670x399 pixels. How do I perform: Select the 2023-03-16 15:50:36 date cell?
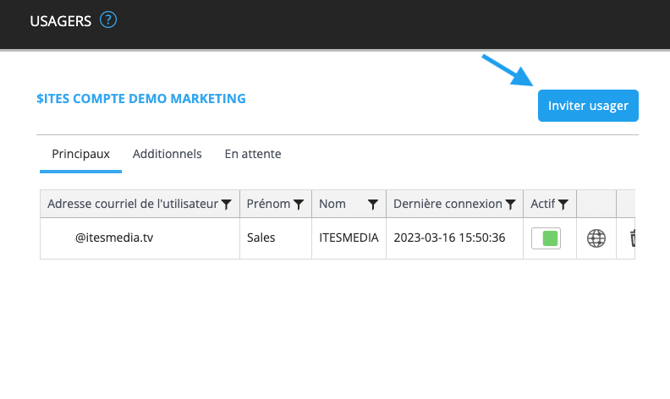[455, 238]
